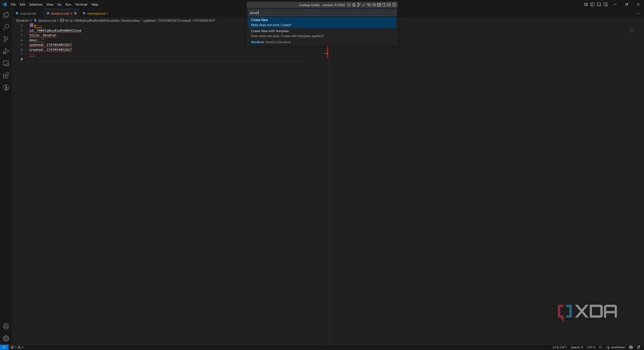Change end of line sequence LF
Screen dimensions: 644x350
click(x=600, y=347)
